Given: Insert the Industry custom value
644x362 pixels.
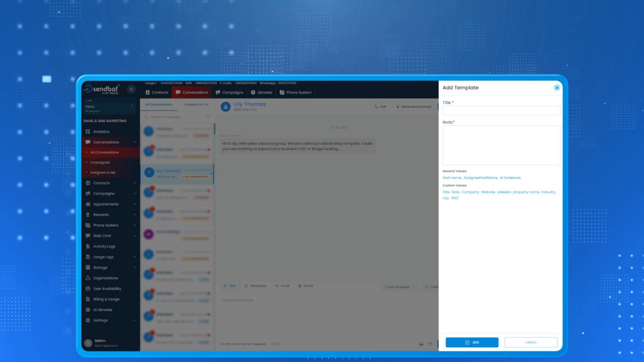Looking at the screenshot, I should [x=548, y=192].
